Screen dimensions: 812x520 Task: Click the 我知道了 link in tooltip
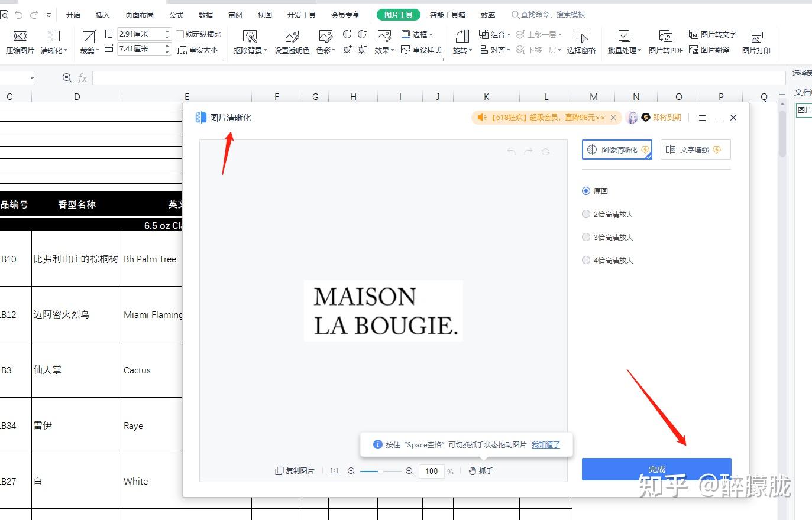545,444
